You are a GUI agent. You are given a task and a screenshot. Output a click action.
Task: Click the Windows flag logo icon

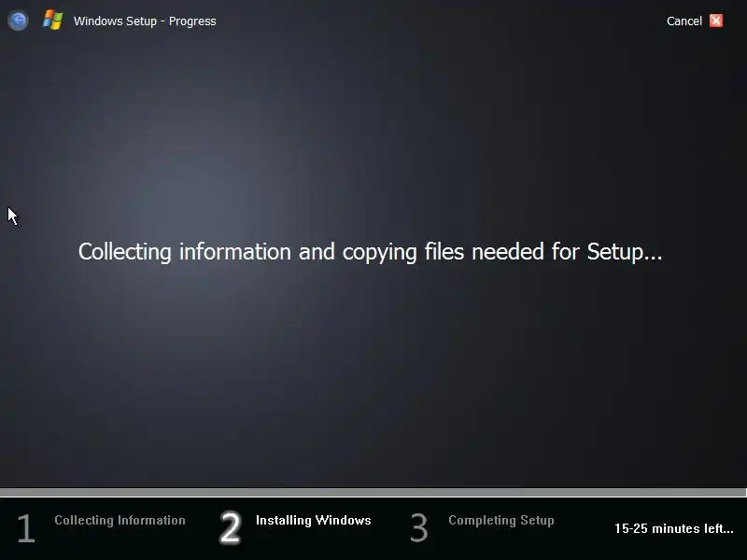point(53,21)
